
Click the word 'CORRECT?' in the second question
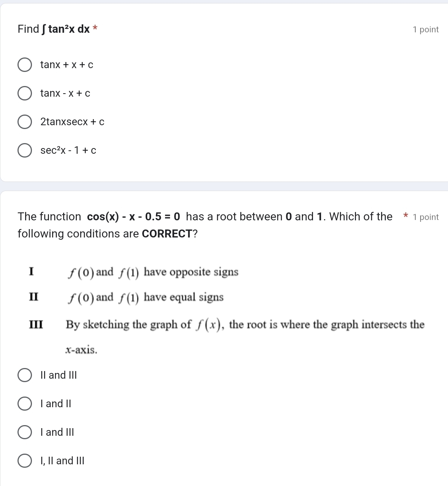pyautogui.click(x=170, y=234)
